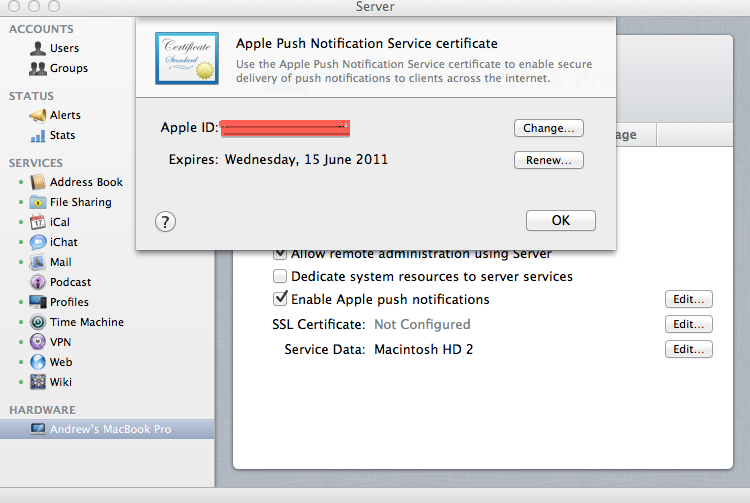Screen dimensions: 750x503
Task: Select the Groups label in the sidebar
Action: pos(69,68)
